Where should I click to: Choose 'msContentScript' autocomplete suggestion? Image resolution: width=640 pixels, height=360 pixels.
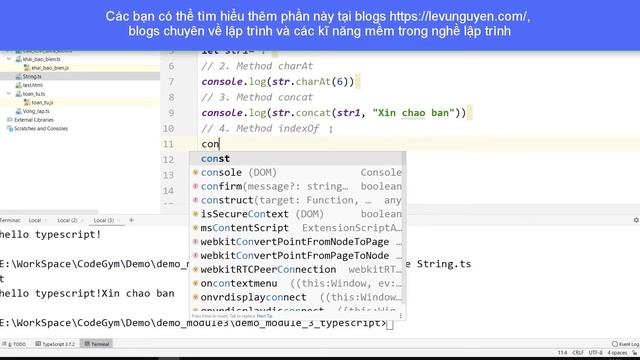point(297,228)
